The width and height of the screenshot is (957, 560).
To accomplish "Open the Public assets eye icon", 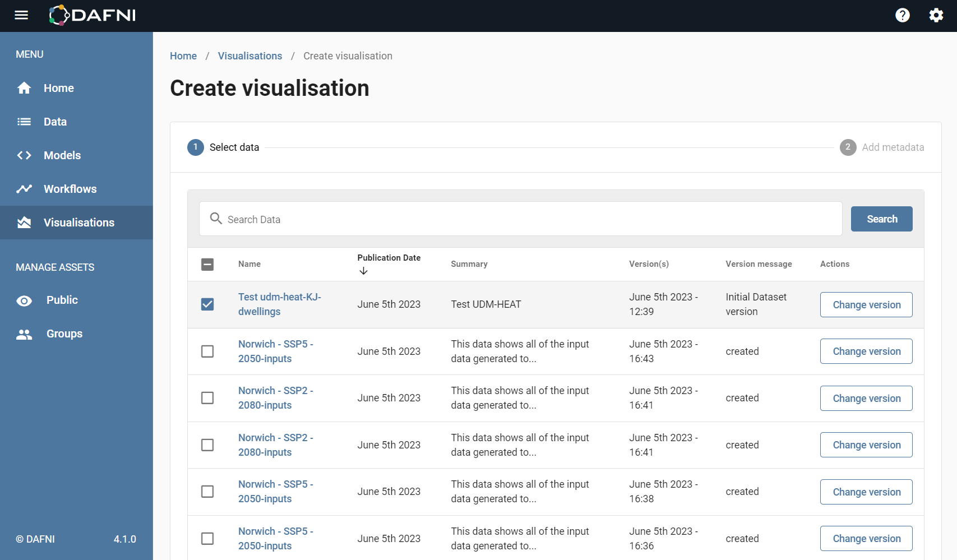I will (x=24, y=300).
